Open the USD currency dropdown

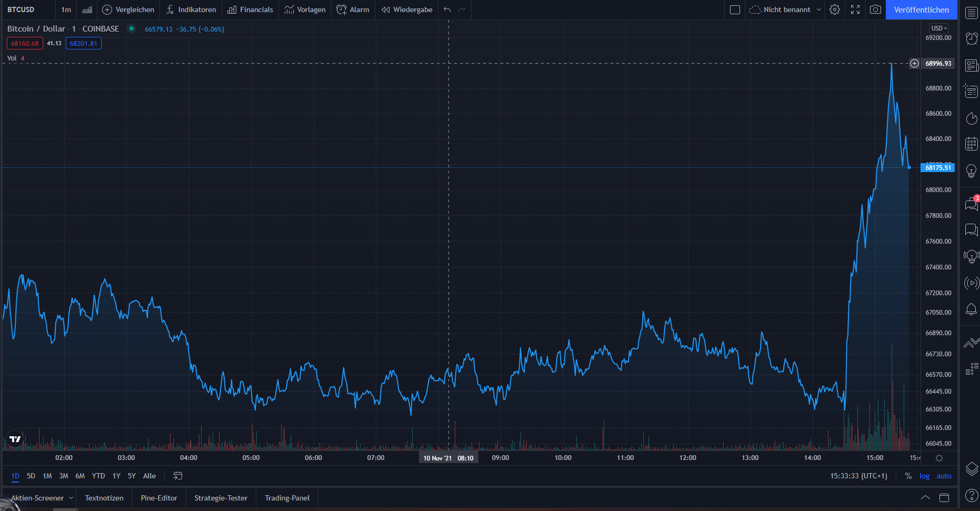coord(939,28)
